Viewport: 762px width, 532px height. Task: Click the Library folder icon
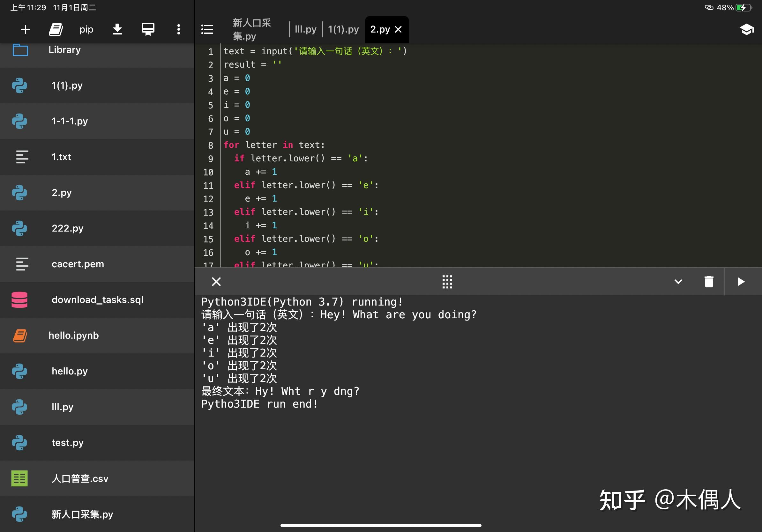pyautogui.click(x=20, y=50)
